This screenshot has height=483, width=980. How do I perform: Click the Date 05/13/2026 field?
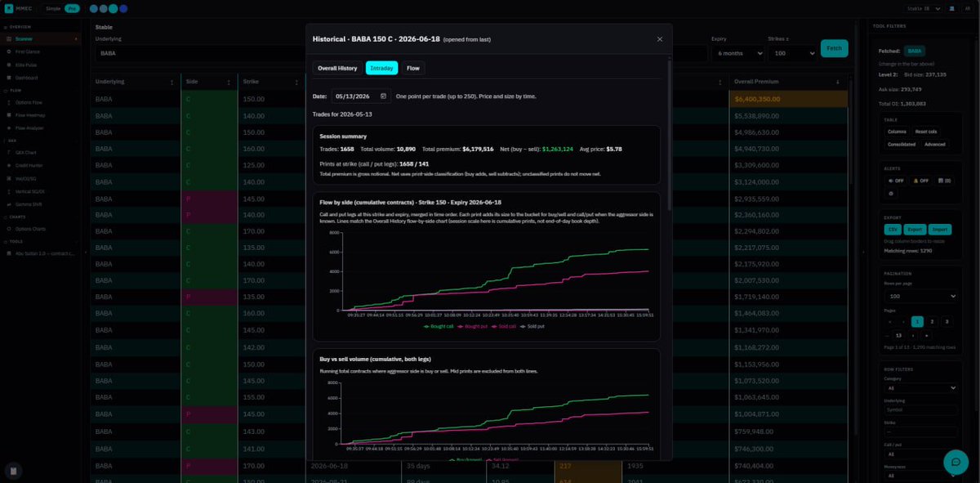[361, 96]
